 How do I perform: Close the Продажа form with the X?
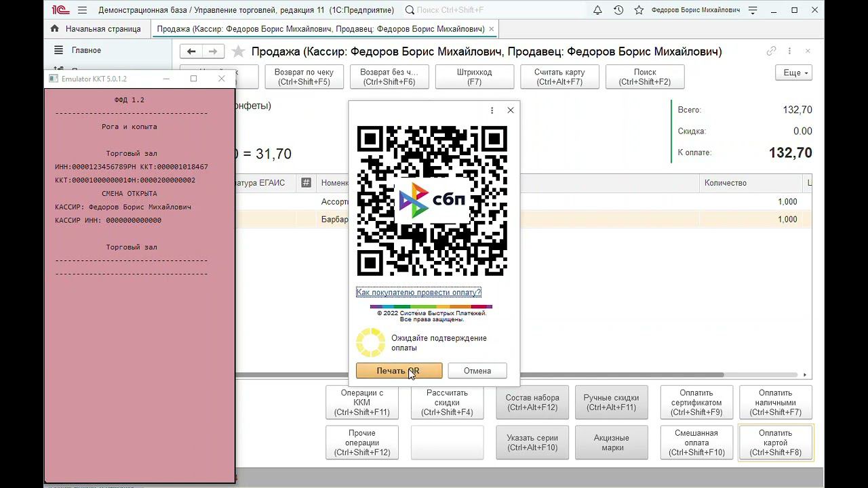coord(808,51)
